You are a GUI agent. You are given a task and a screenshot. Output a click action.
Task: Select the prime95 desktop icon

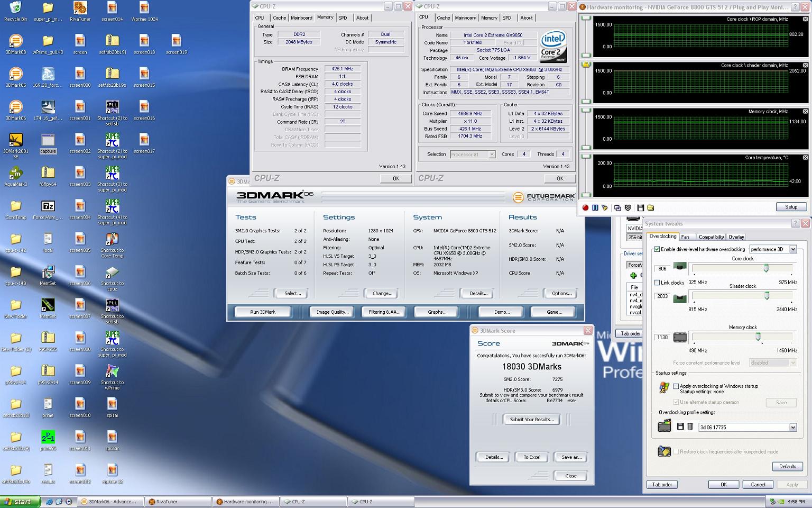click(x=48, y=441)
